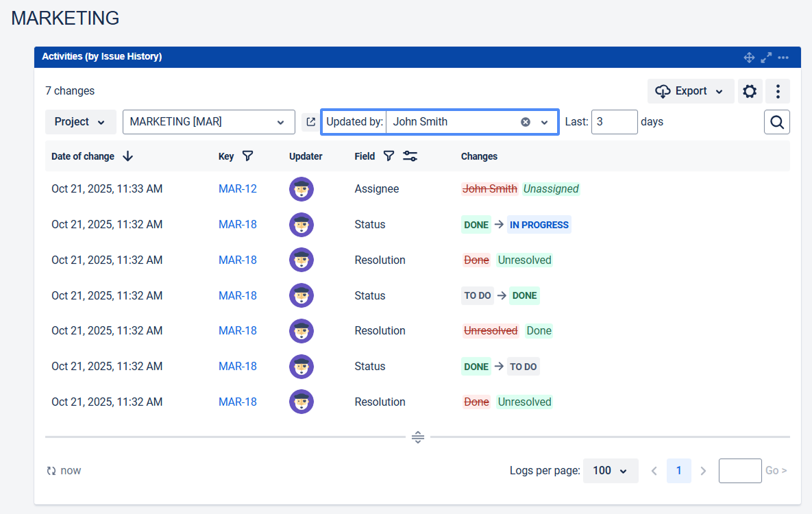Open project in new window icon
This screenshot has width=812, height=514.
[310, 122]
